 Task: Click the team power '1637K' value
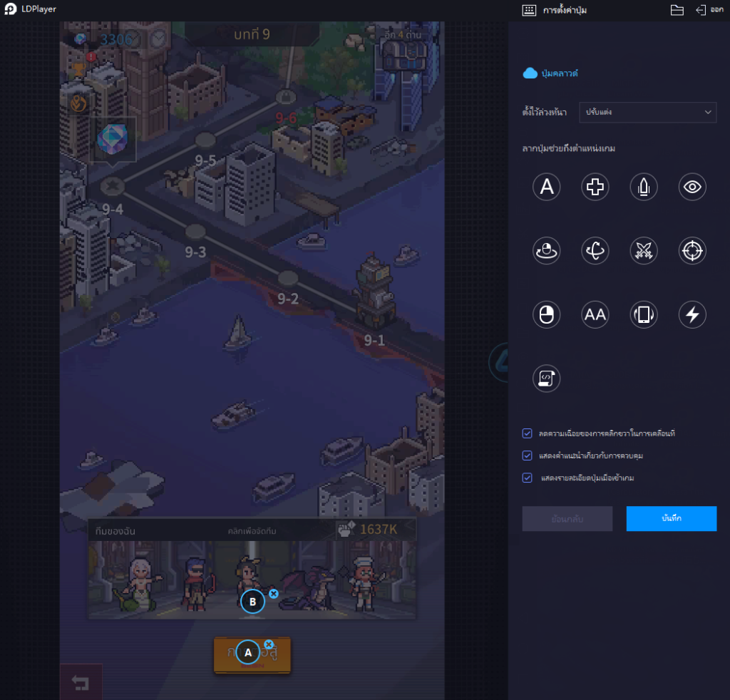(379, 530)
